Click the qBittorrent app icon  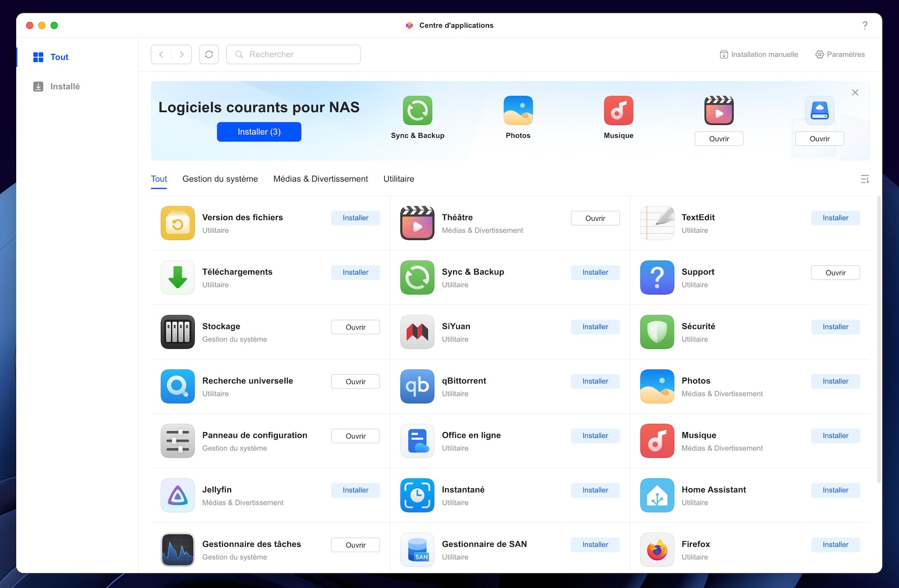point(417,386)
